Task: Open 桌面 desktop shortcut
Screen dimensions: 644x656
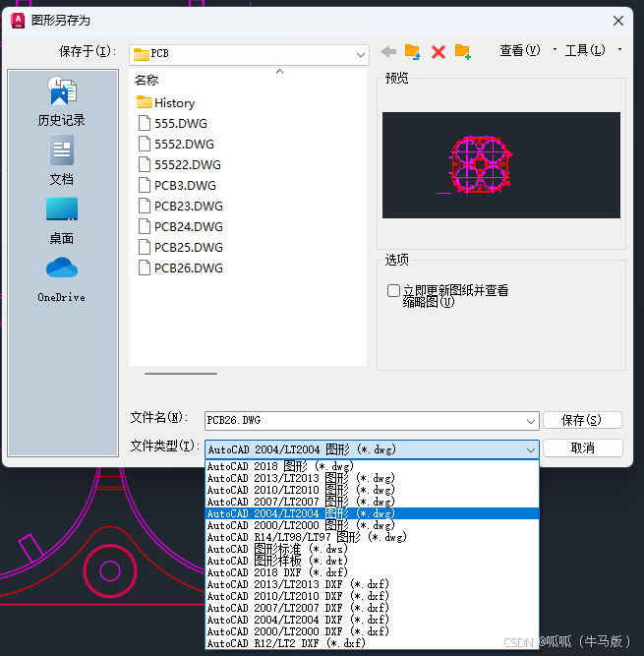Action: tap(62, 221)
